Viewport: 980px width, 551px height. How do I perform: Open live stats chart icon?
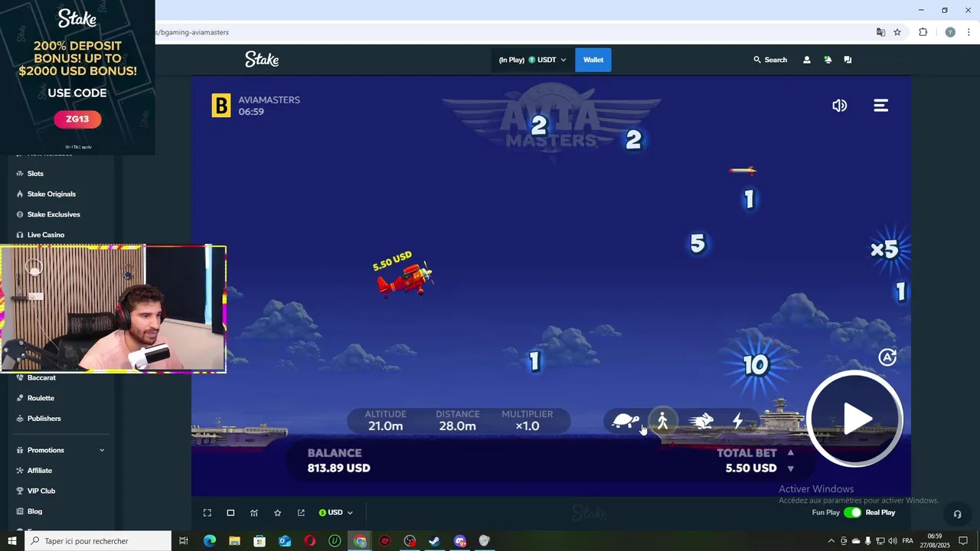pos(254,513)
